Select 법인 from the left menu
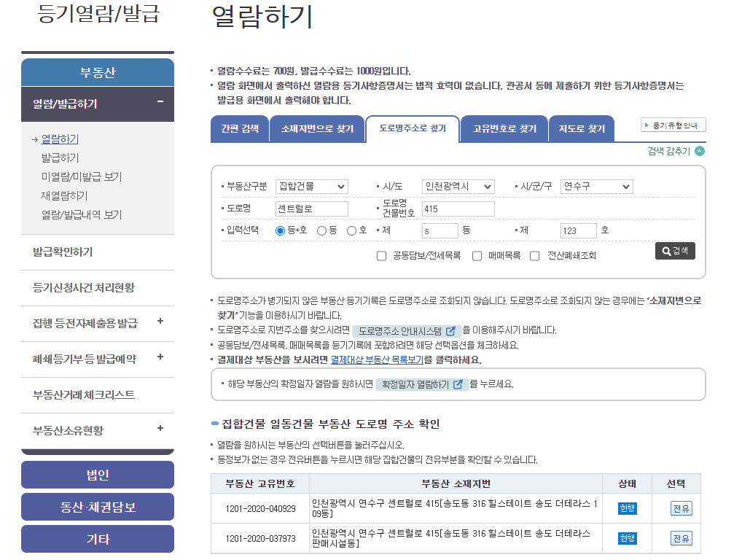The height and width of the screenshot is (560, 750). pyautogui.click(x=97, y=474)
